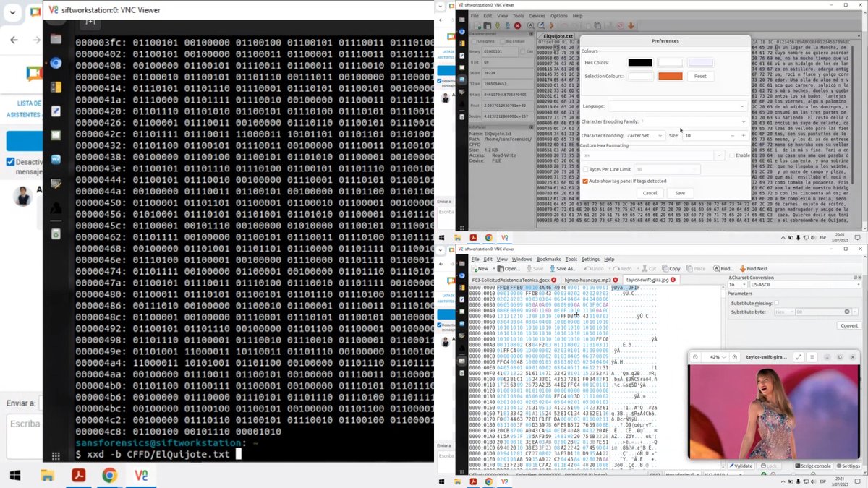This screenshot has height=488, width=868.
Task: Open the Language dropdown in Preferences
Action: [x=677, y=106]
